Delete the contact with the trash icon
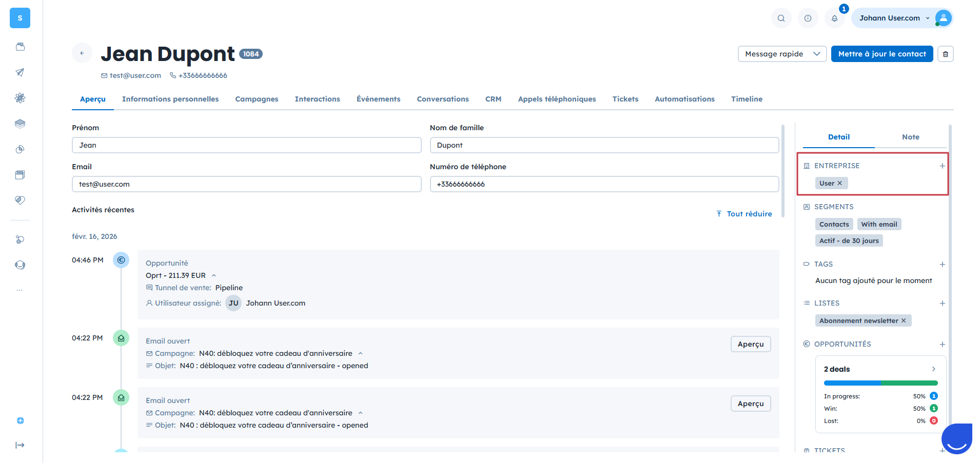Image resolution: width=980 pixels, height=463 pixels. point(945,54)
